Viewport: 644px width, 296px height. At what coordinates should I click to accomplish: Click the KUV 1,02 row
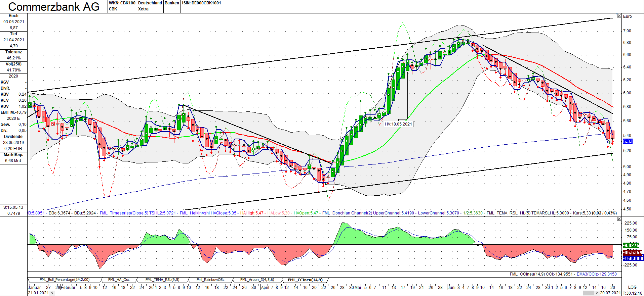14,106
